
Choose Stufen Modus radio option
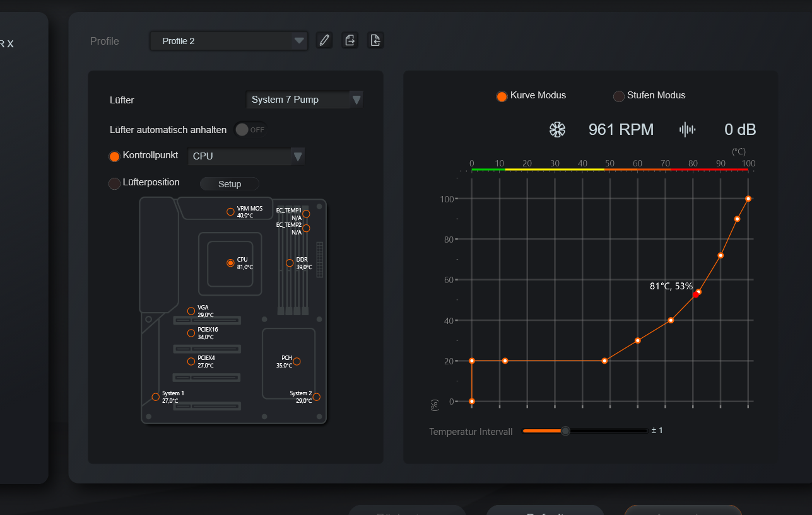pos(619,96)
